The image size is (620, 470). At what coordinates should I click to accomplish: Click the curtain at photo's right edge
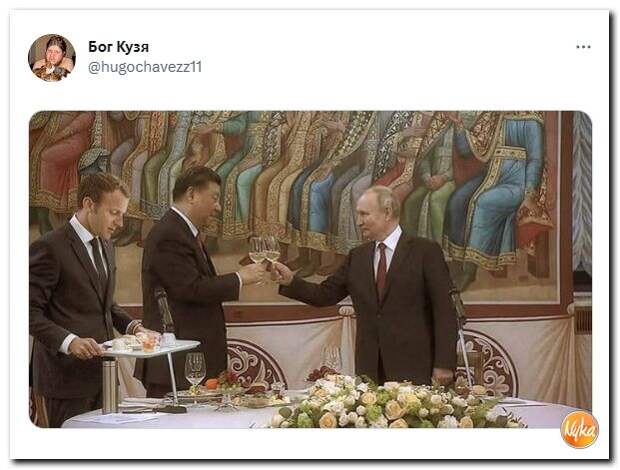tap(582, 198)
